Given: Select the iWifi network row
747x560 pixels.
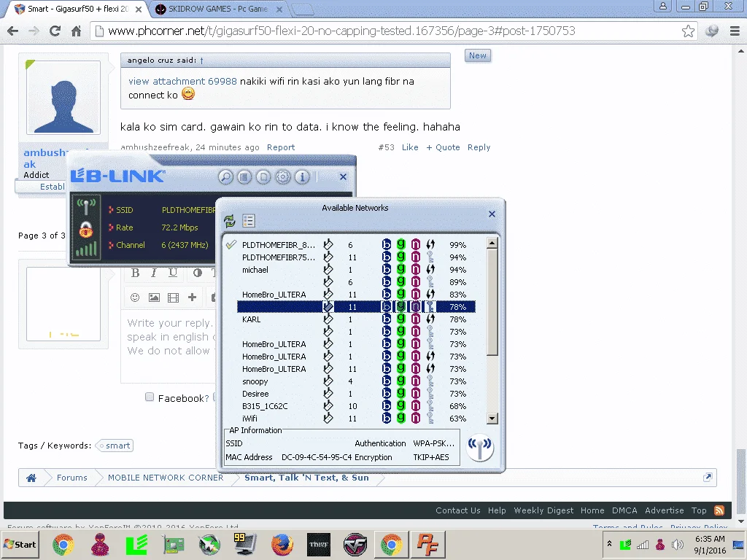Looking at the screenshot, I should coord(356,419).
